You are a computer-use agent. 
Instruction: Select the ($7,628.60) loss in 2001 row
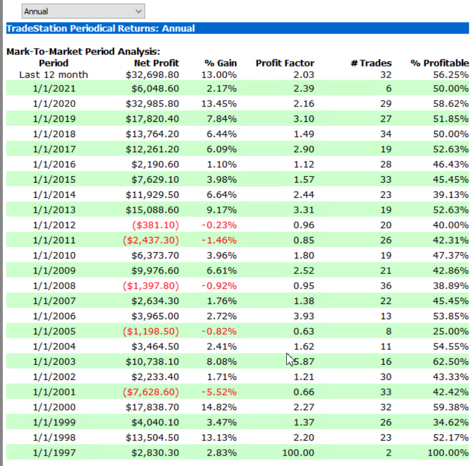(x=152, y=392)
